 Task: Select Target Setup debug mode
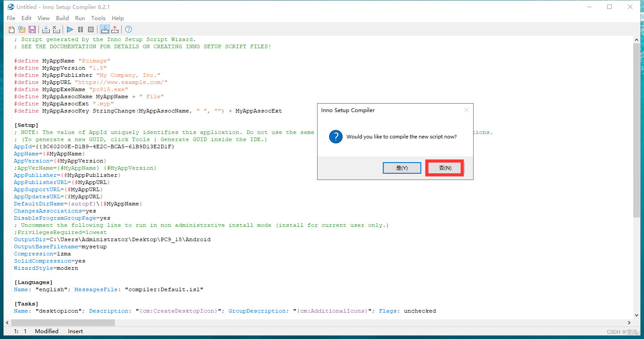tap(105, 29)
